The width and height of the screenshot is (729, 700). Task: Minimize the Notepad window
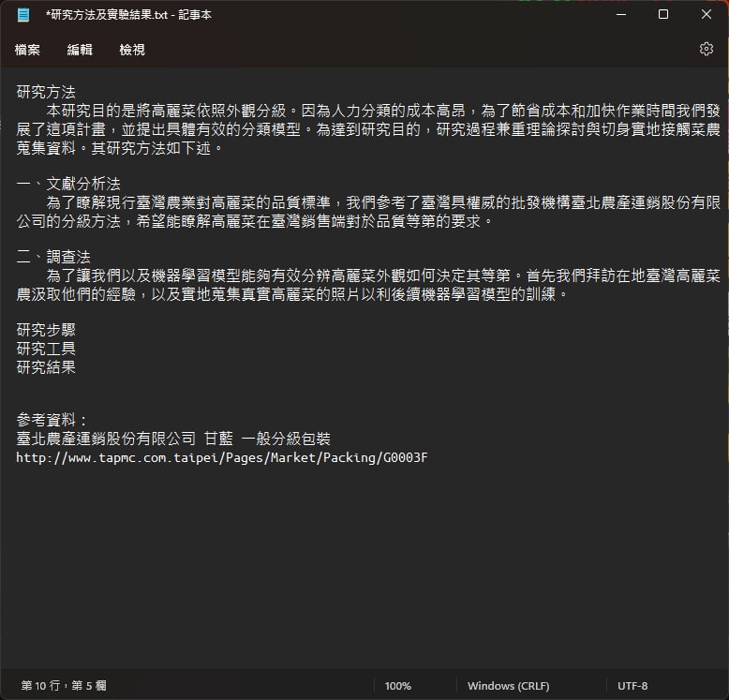click(x=621, y=14)
